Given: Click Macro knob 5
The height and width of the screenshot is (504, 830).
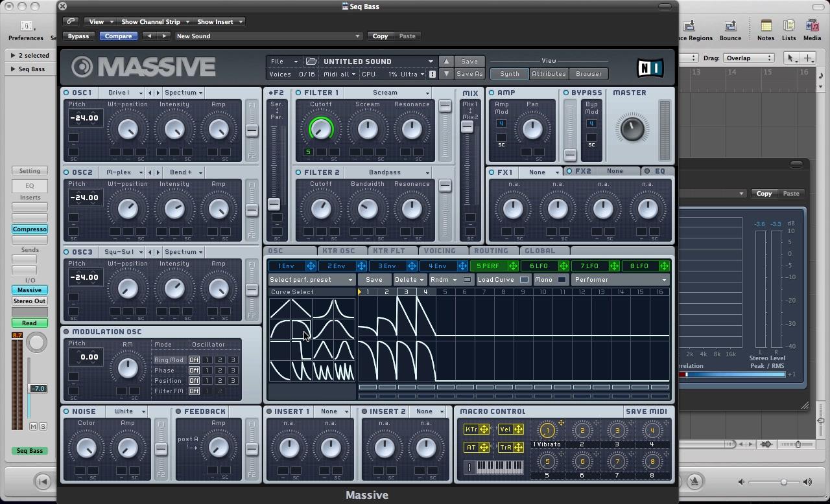Looking at the screenshot, I should tap(547, 462).
